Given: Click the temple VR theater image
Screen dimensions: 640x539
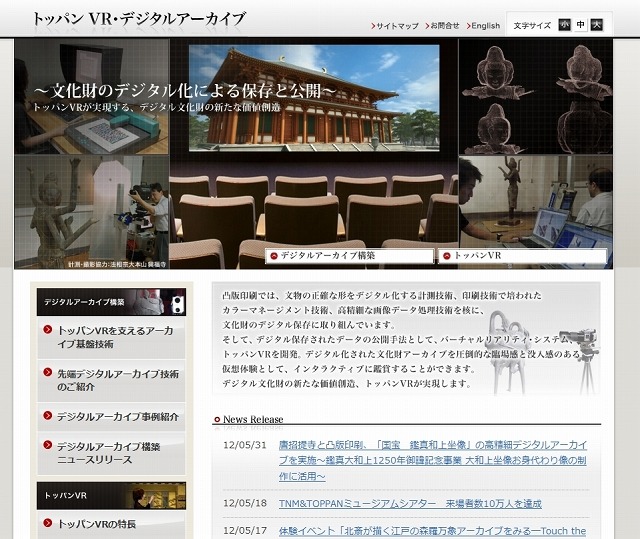Looking at the screenshot, I should pos(314,98).
